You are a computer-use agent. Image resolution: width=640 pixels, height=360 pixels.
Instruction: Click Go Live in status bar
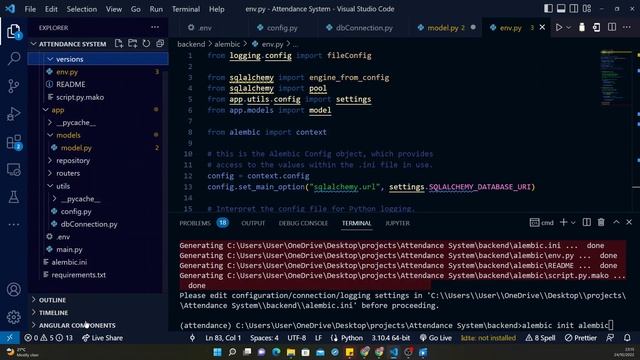(436, 338)
